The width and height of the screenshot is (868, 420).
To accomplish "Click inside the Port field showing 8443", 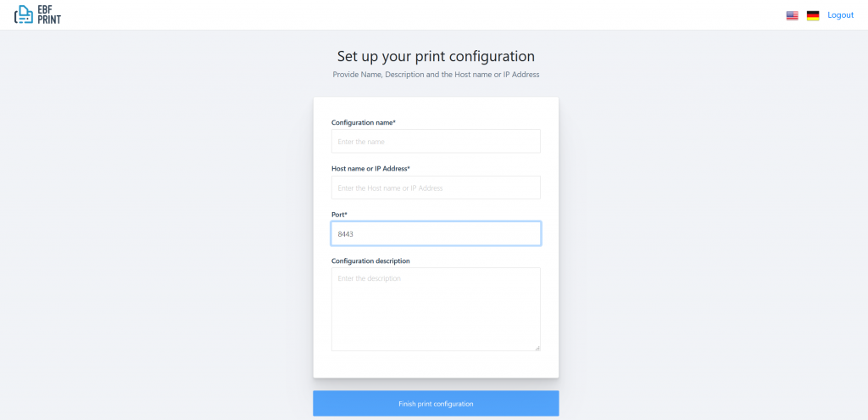I will (436, 234).
